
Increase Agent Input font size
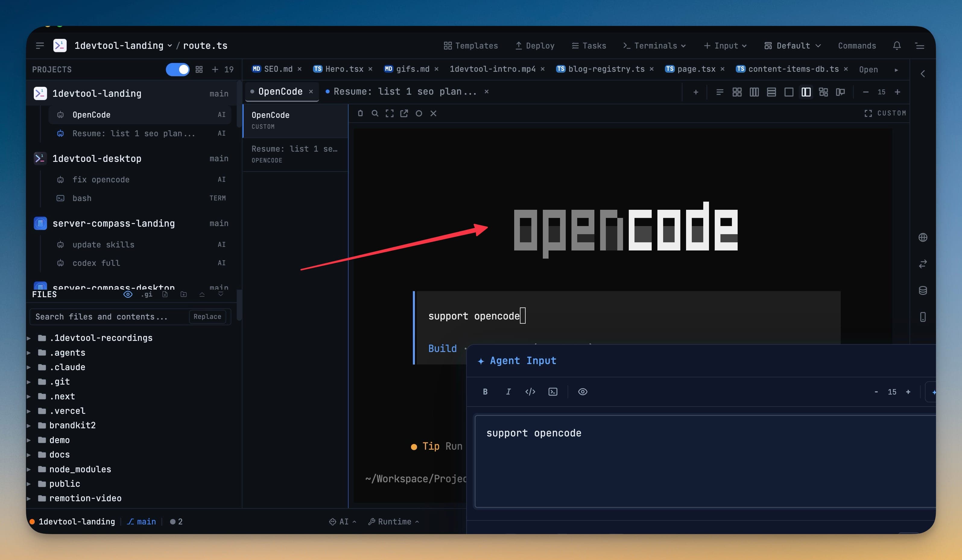pyautogui.click(x=908, y=392)
